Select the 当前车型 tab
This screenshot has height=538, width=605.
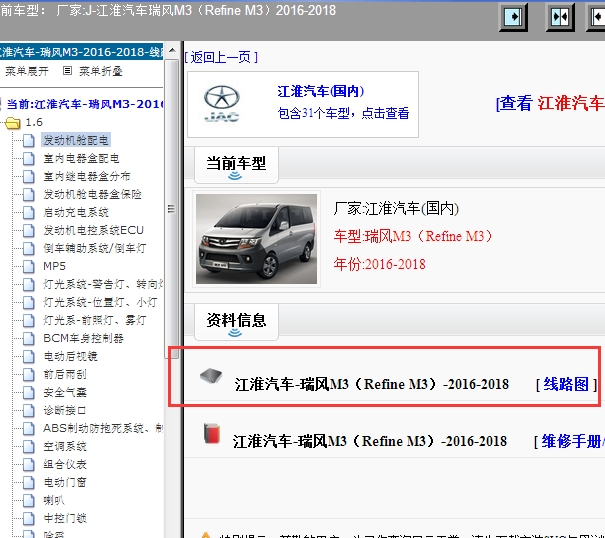[236, 165]
